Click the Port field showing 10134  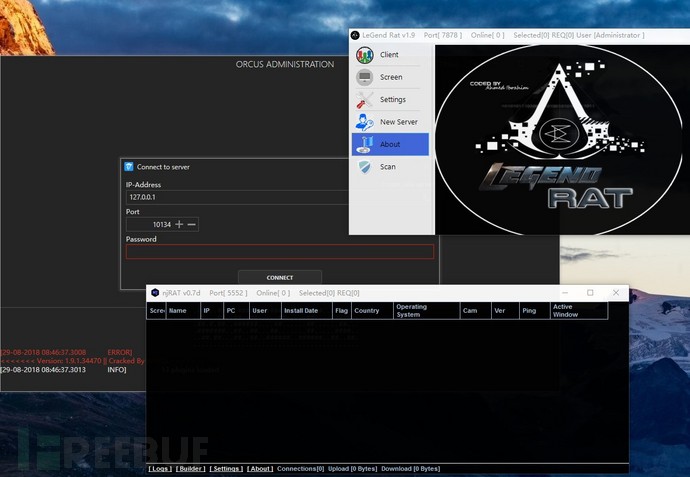[162, 224]
